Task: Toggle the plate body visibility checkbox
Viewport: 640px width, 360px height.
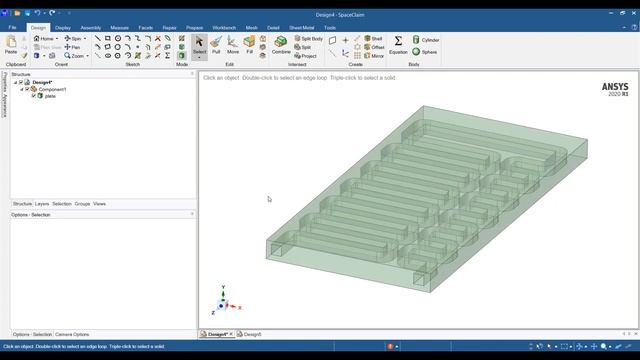Action: 34,96
